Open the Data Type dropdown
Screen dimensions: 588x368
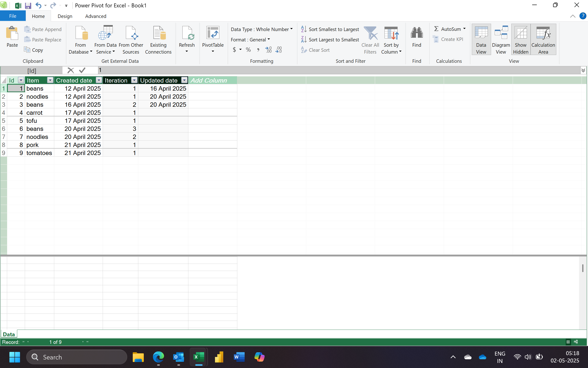[262, 29]
